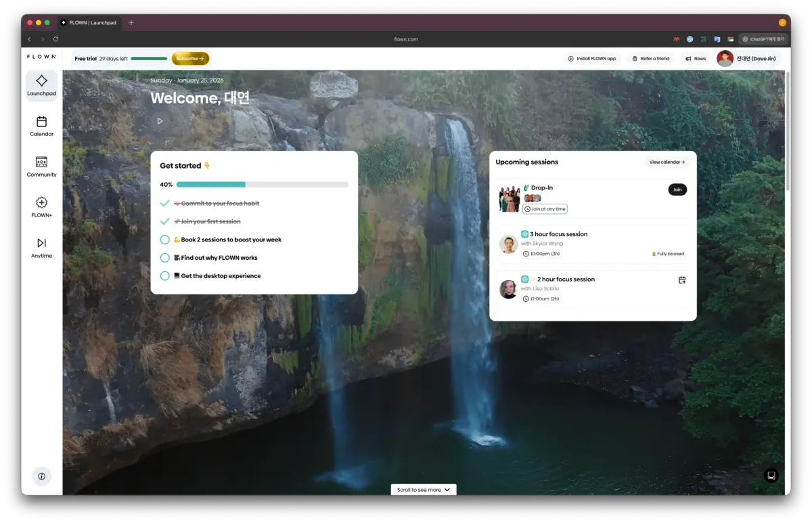Click the user profile avatar

point(725,59)
